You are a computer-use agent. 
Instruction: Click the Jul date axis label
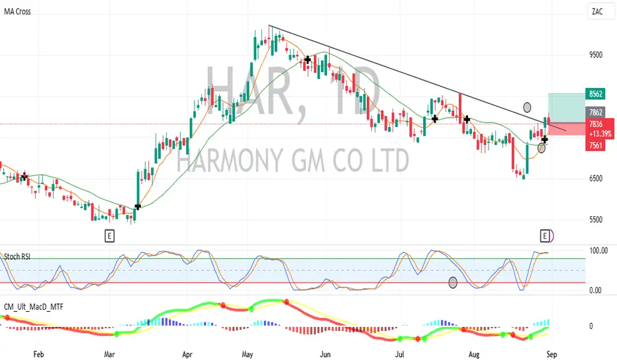point(399,354)
